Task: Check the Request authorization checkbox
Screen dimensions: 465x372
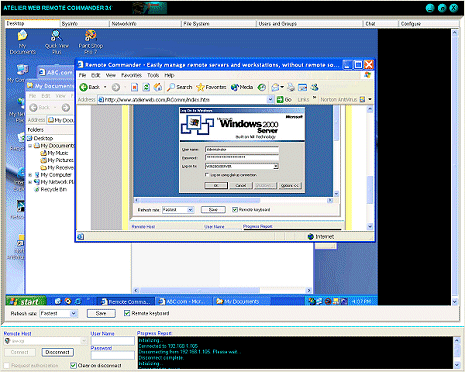Action: [7, 365]
